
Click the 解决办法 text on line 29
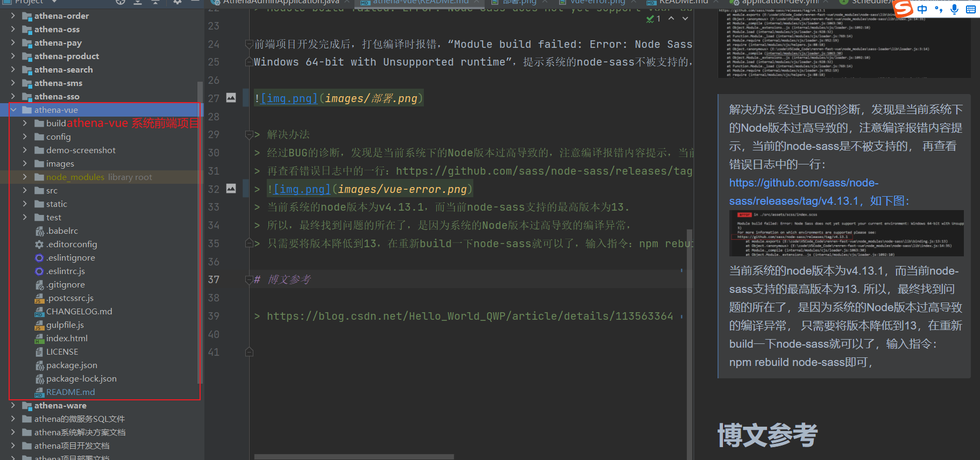(288, 134)
